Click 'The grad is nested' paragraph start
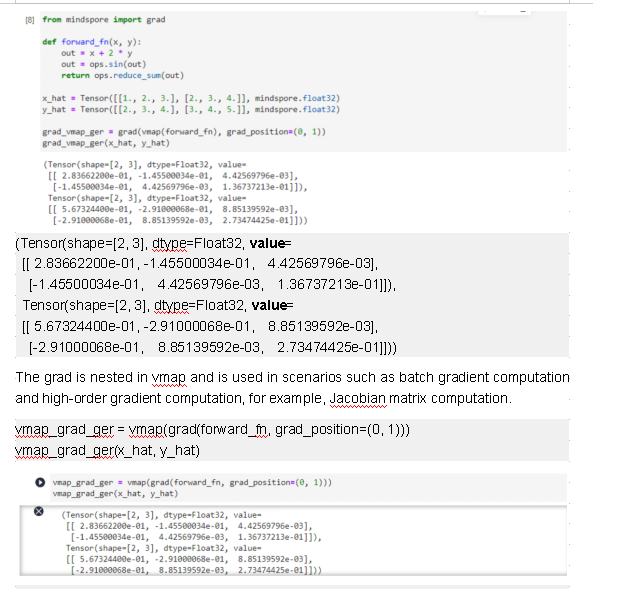This screenshot has width=623, height=589. (x=70, y=377)
